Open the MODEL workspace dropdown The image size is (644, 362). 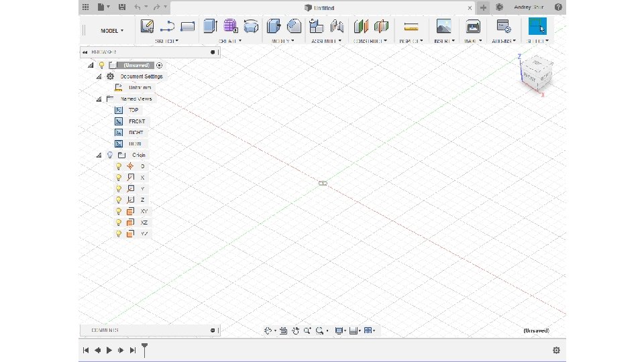coord(112,31)
